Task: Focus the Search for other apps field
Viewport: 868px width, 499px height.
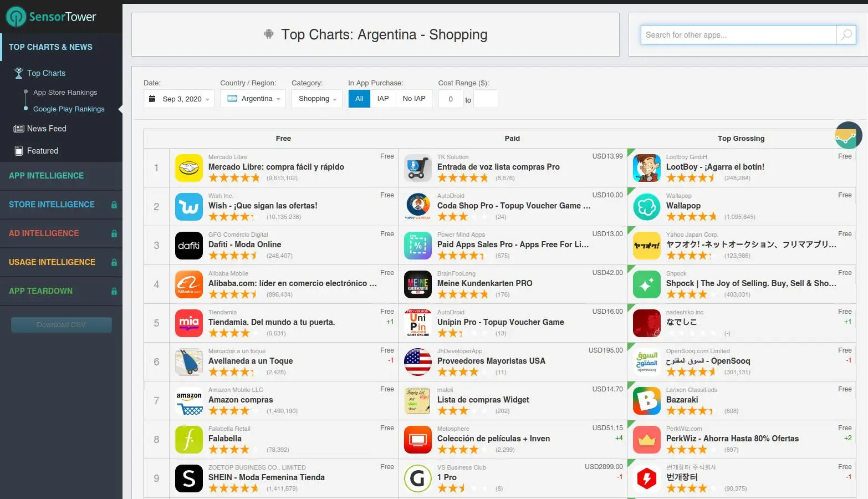Action: (x=738, y=35)
